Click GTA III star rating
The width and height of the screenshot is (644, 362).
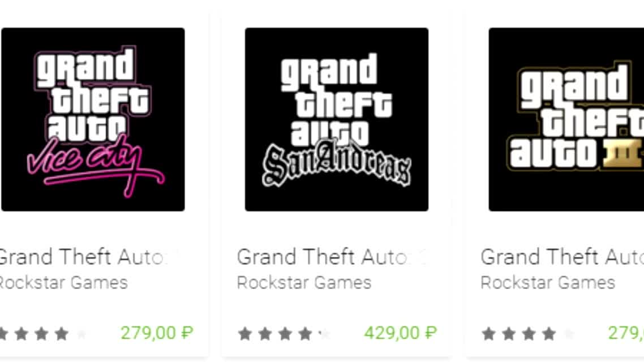pos(529,334)
